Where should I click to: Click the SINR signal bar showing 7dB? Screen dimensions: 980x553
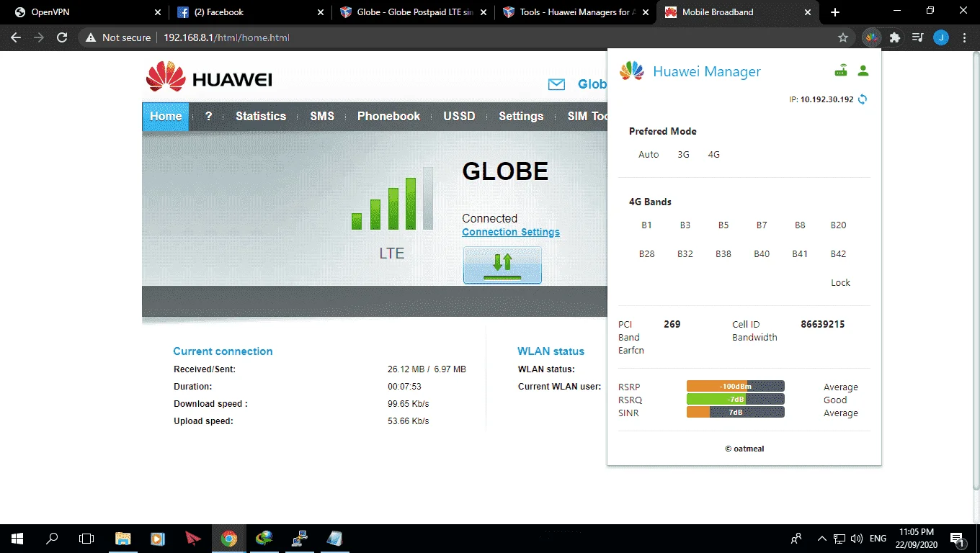click(x=736, y=413)
